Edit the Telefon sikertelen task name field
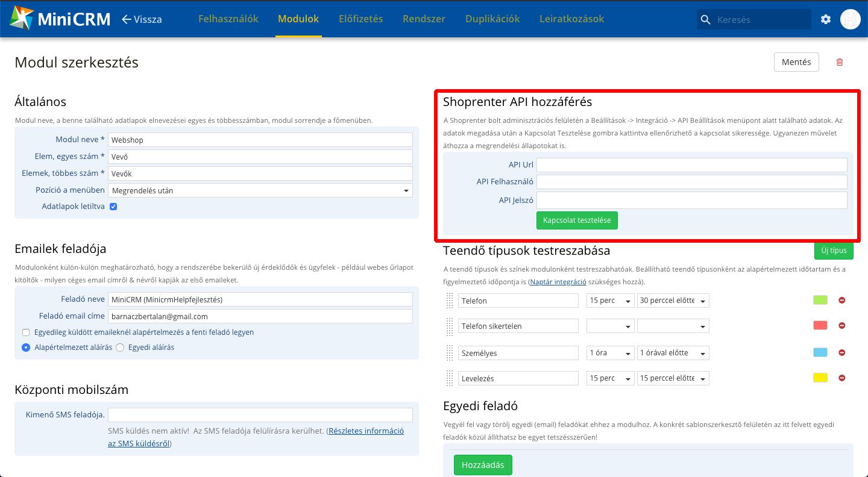Viewport: 868px width, 477px height. tap(518, 326)
